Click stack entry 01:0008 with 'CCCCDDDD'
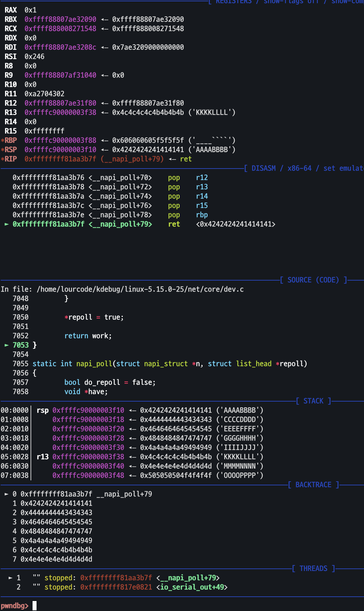This screenshot has height=611, width=364. tap(132, 420)
